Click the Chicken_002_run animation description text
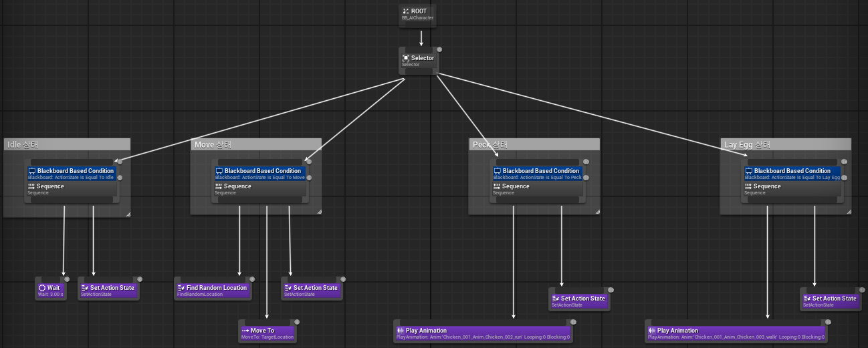868x348 pixels. coord(483,337)
